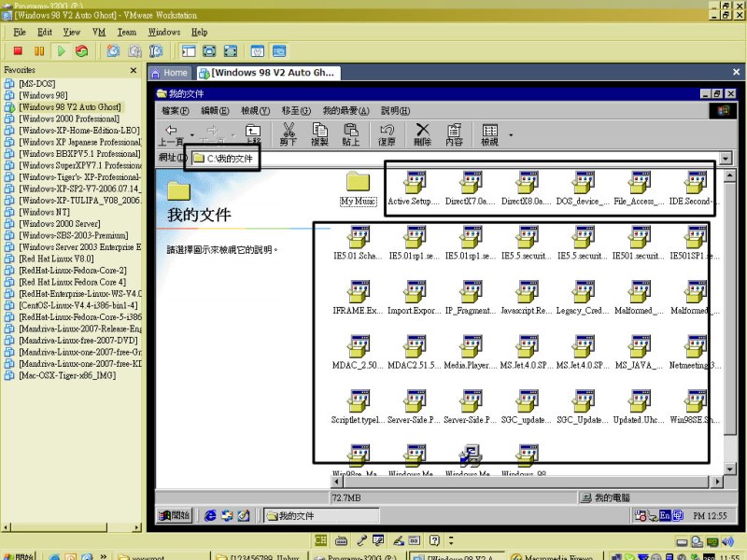Close the Favorites panel

pos(134,71)
